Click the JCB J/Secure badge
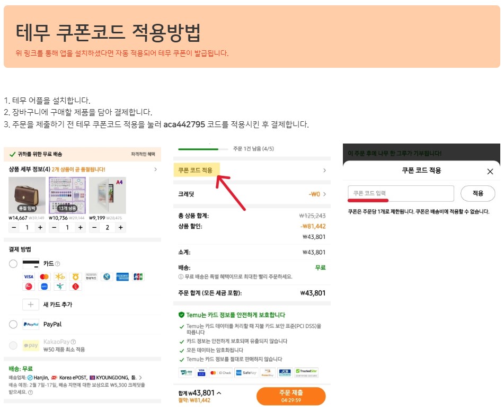Image resolution: width=504 pixels, height=420 pixels. tap(285, 373)
